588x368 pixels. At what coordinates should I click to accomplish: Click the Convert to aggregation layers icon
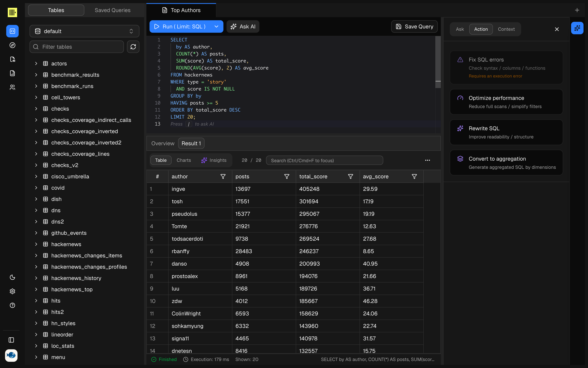click(x=460, y=159)
